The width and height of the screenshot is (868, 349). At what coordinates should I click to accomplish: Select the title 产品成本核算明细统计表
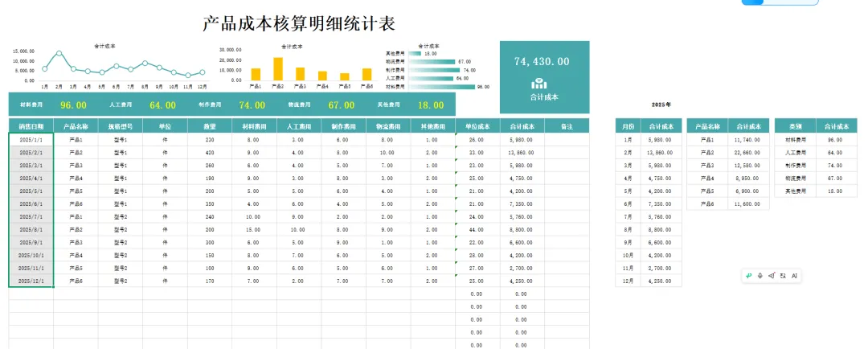click(x=298, y=24)
